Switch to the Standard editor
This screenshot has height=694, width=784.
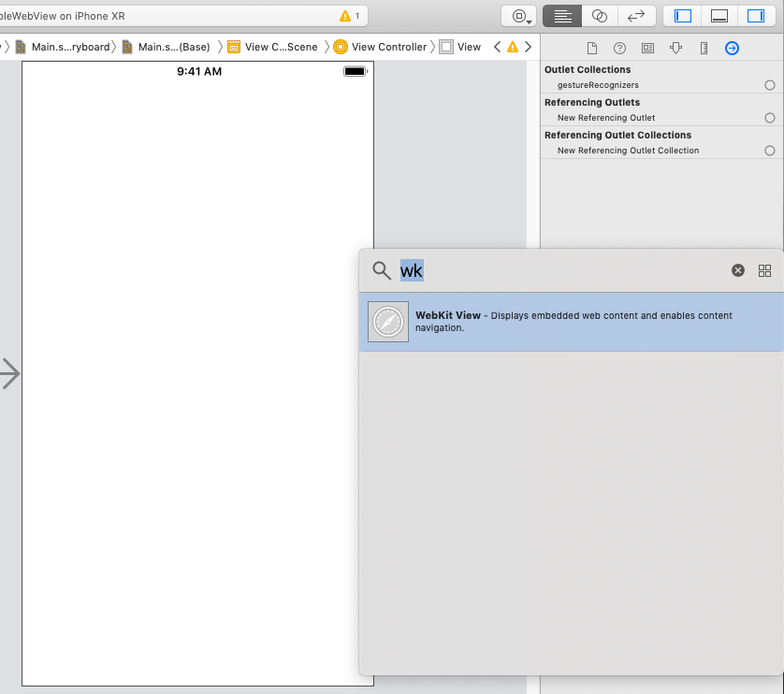[x=562, y=16]
